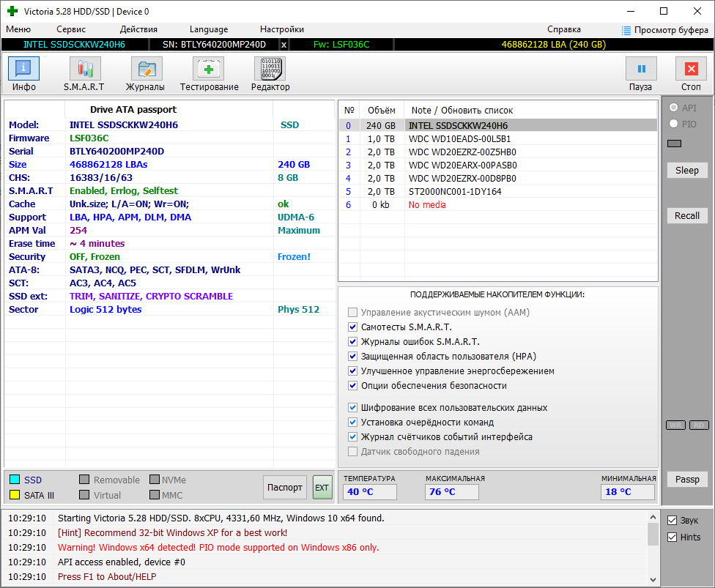Open the Справка help menu
Screen dimensions: 715x588
(563, 29)
